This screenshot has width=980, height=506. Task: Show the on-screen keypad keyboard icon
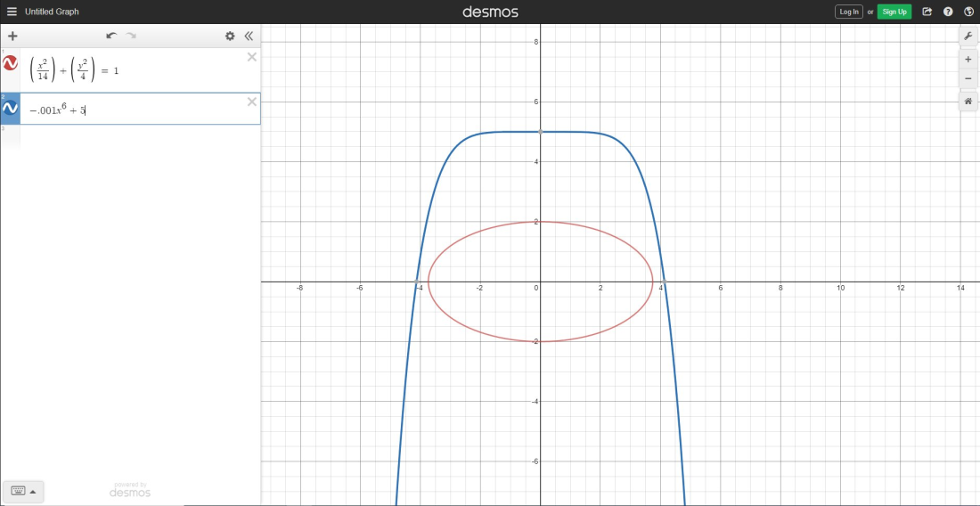pyautogui.click(x=18, y=492)
